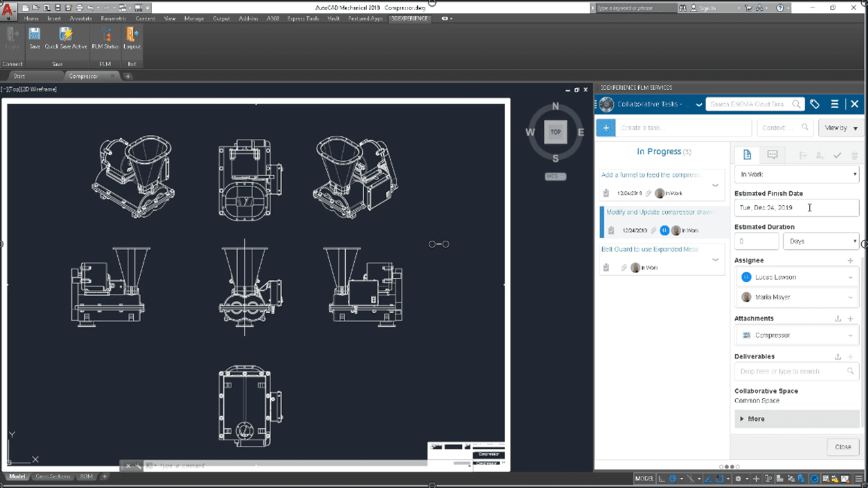Screen dimensions: 868x488
Task: Open the In Work status dropdown
Action: click(797, 174)
